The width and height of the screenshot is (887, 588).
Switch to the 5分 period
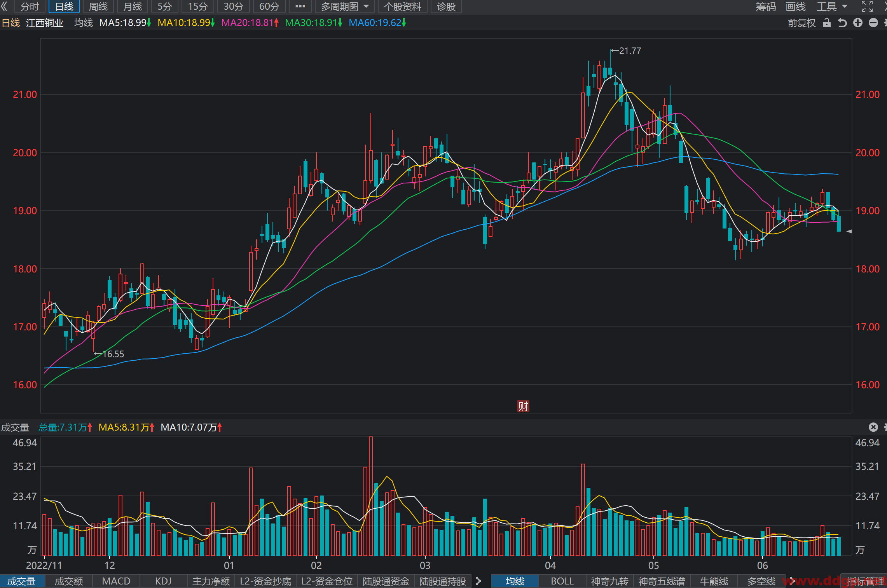pos(165,7)
